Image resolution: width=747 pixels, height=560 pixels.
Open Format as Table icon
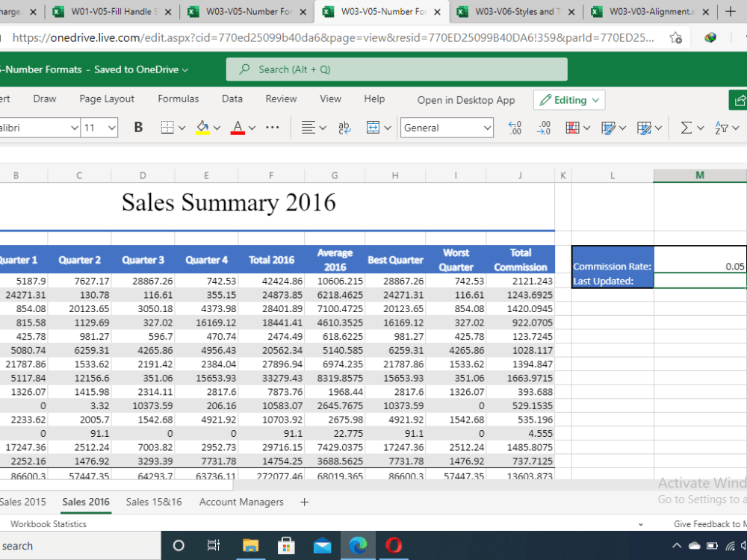tap(608, 128)
